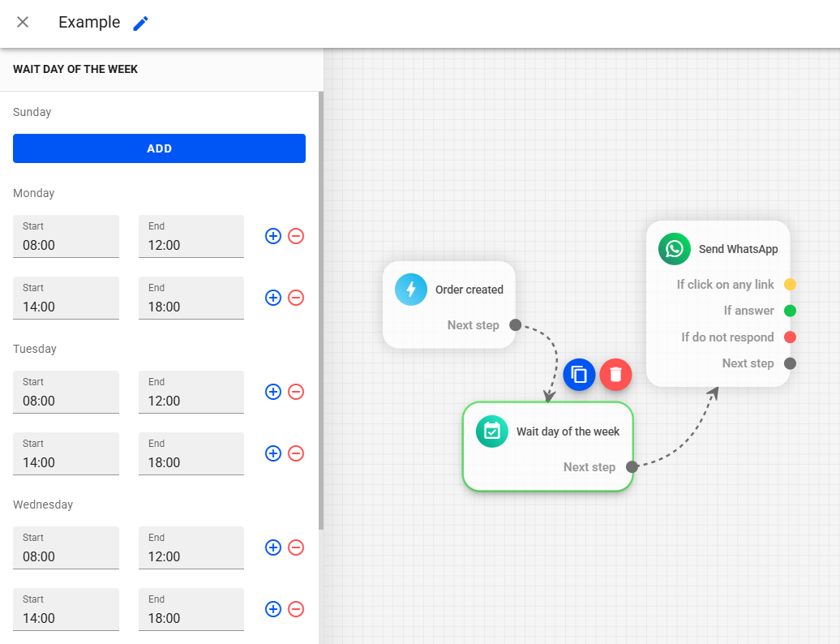Select the Wait day of the week calendar icon
The width and height of the screenshot is (840, 644).
click(x=492, y=431)
